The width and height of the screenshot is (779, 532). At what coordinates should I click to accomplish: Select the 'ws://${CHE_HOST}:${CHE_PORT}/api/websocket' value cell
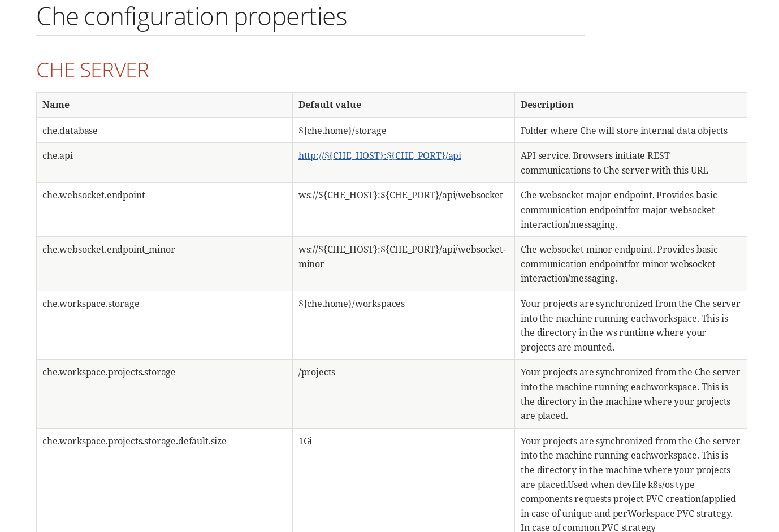coord(404,210)
